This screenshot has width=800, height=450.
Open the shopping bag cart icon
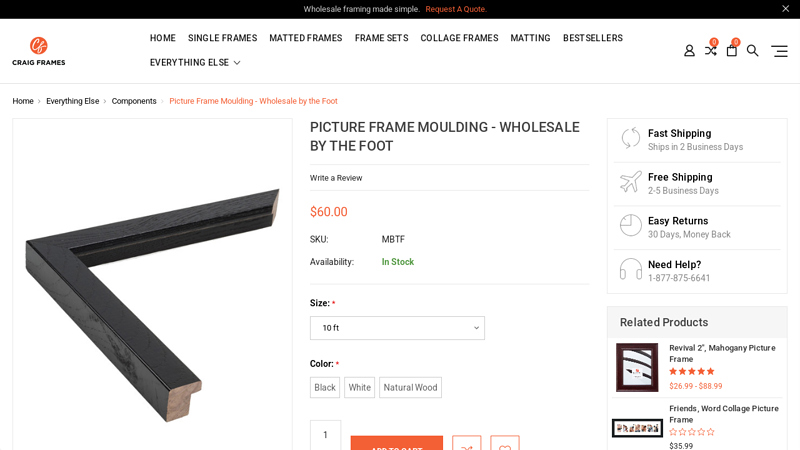(731, 51)
